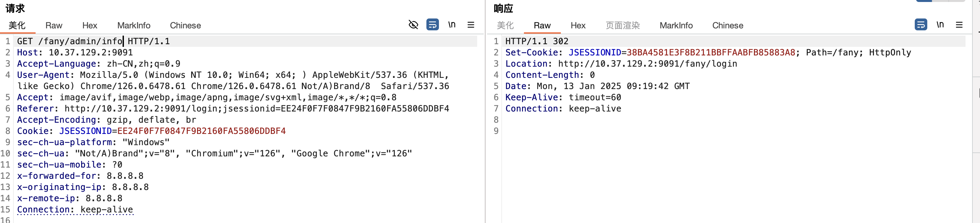Toggle word wrap in the response panel
Image resolution: width=980 pixels, height=223 pixels.
click(x=921, y=25)
